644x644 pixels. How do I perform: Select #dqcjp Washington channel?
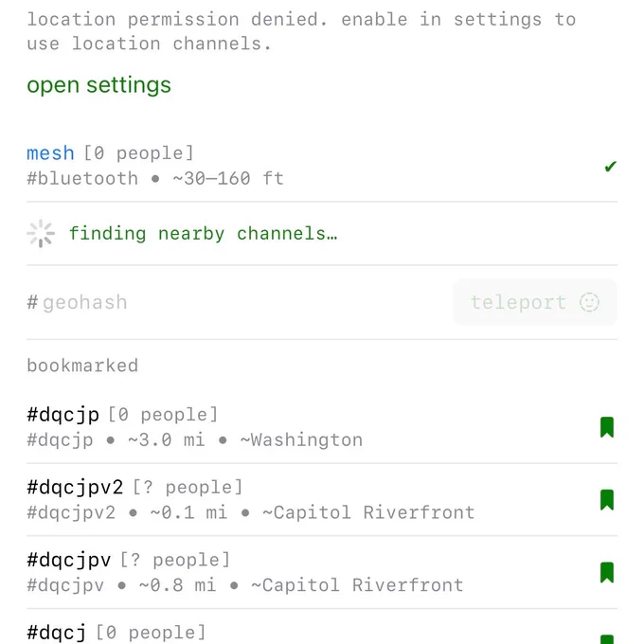[322, 427]
